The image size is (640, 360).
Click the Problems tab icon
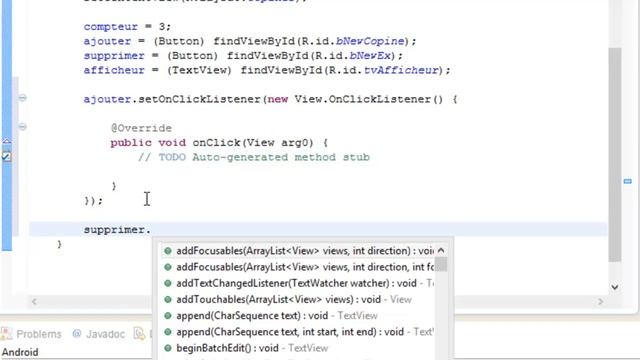[x=7, y=334]
